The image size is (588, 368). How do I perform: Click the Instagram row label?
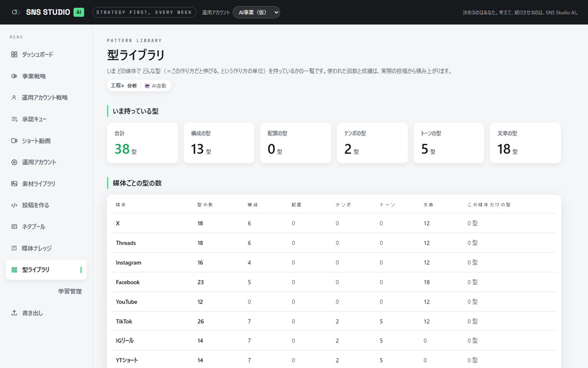pos(128,263)
